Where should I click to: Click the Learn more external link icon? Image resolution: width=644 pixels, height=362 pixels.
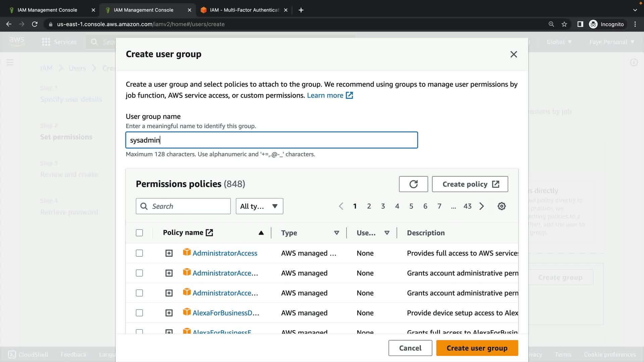tap(350, 96)
